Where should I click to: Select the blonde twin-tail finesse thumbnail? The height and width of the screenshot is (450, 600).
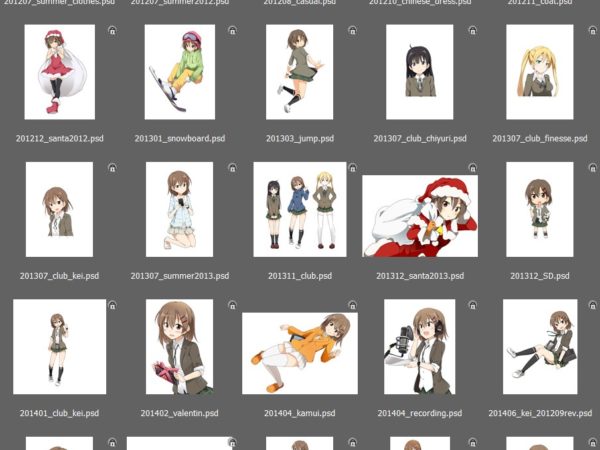540,72
